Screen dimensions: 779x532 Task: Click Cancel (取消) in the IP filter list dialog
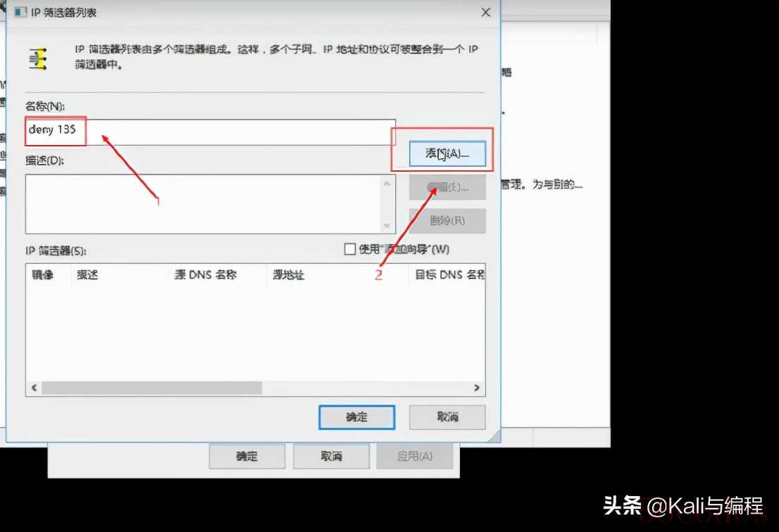[447, 417]
